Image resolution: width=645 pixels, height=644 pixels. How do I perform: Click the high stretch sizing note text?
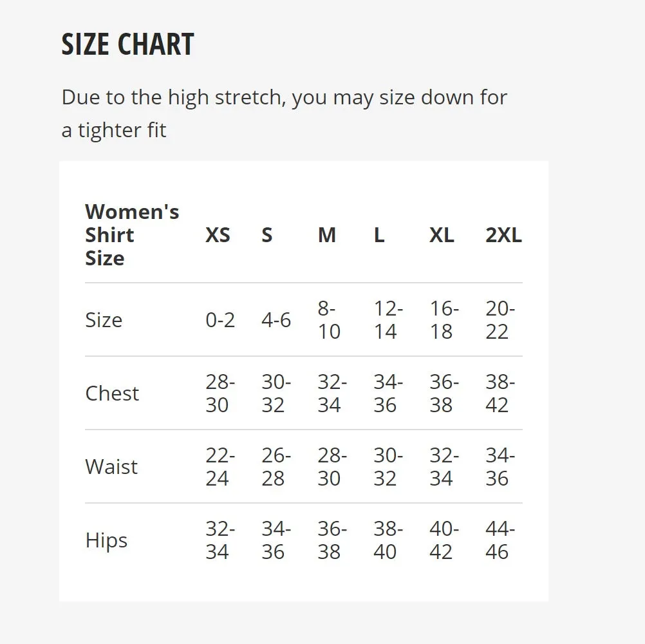click(284, 114)
